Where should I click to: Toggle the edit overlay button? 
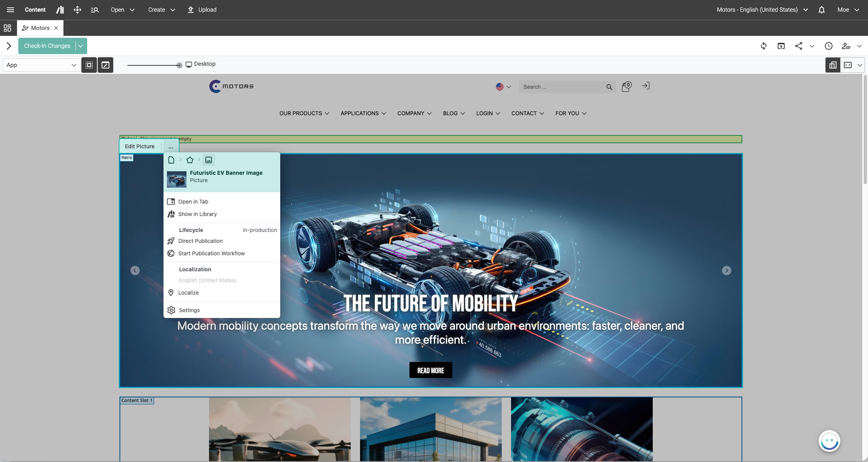coord(105,65)
